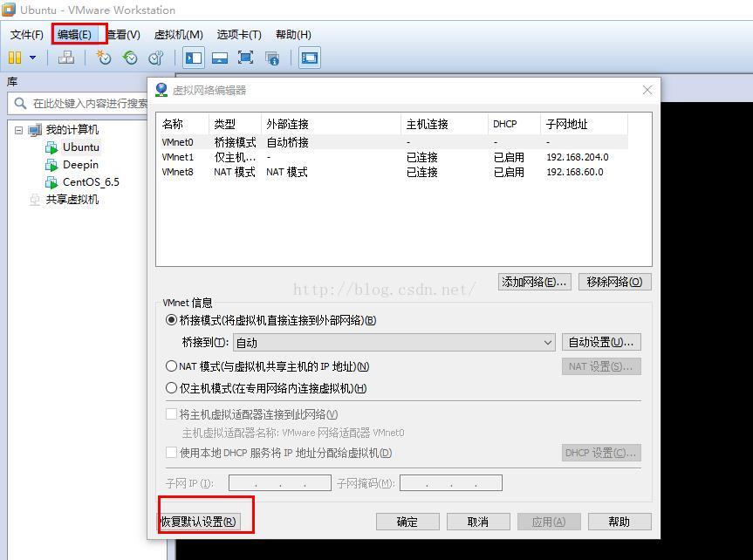Click the library search input field
This screenshot has height=560, width=753.
79,103
